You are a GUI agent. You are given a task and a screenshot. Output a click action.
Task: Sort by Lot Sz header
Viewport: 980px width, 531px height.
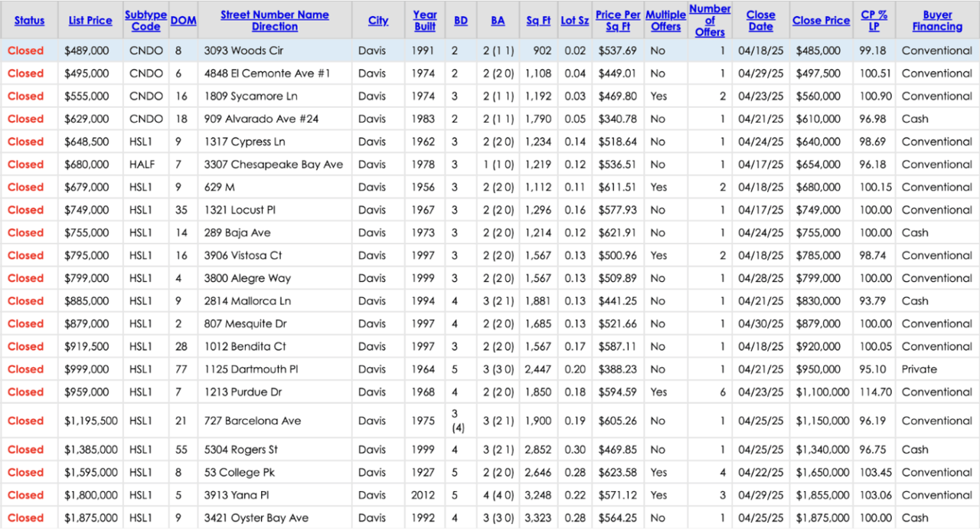click(x=574, y=21)
